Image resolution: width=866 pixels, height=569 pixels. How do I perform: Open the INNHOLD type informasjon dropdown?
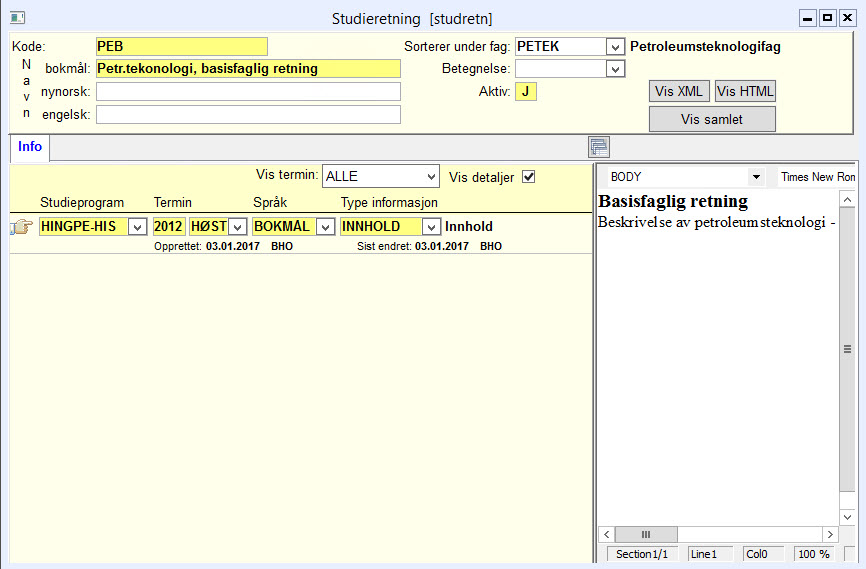click(x=431, y=227)
